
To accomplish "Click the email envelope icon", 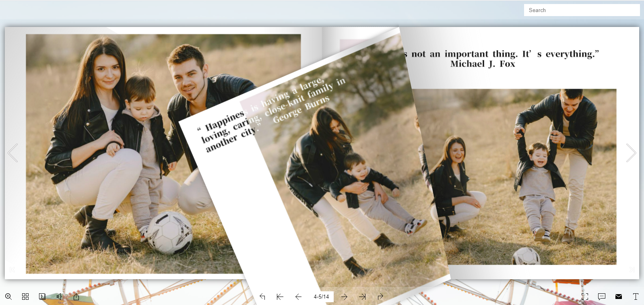I will click(619, 297).
